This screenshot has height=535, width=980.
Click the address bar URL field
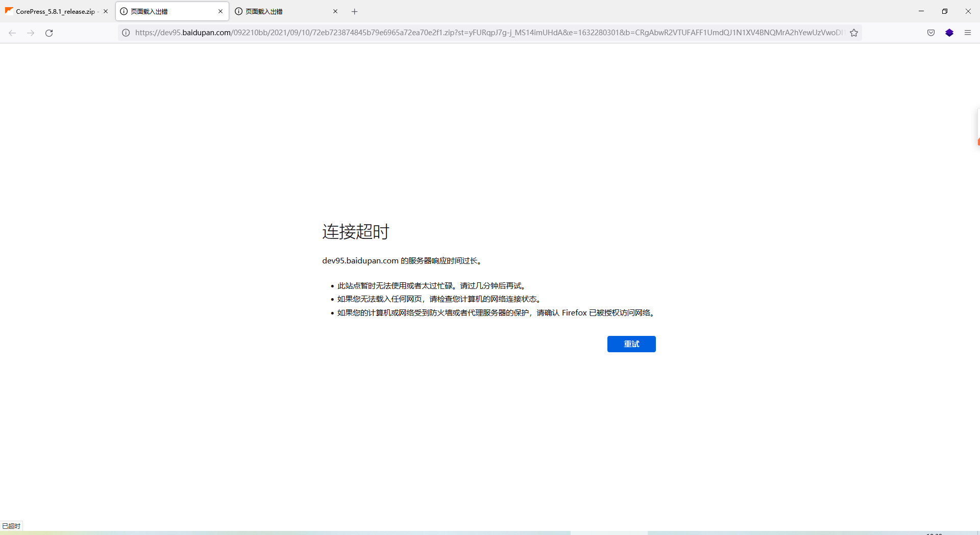[x=489, y=33]
